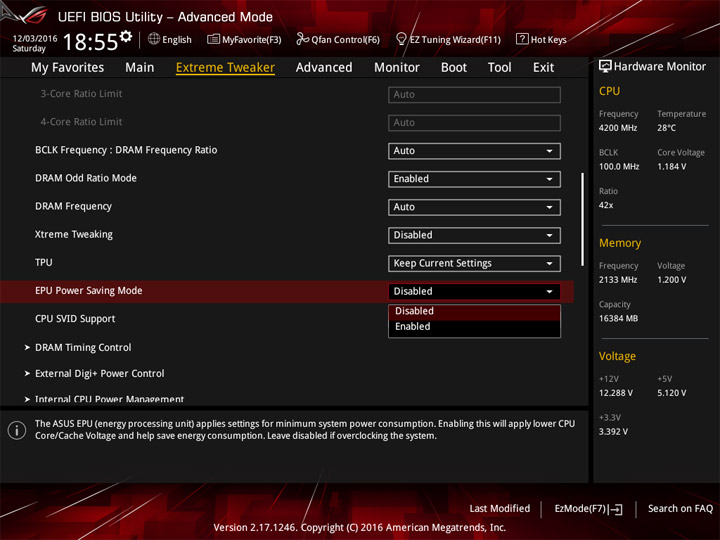Launch EZ Tuning Wizard(F11)
The height and width of the screenshot is (540, 720).
tap(448, 39)
